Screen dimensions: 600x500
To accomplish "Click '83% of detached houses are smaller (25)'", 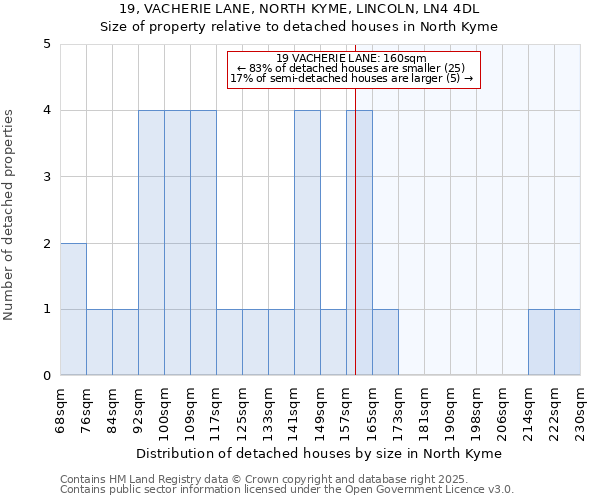I will (x=357, y=68).
